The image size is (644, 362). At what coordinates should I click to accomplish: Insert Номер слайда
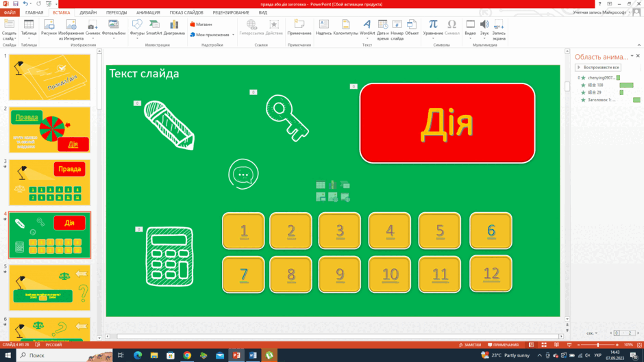click(x=397, y=29)
